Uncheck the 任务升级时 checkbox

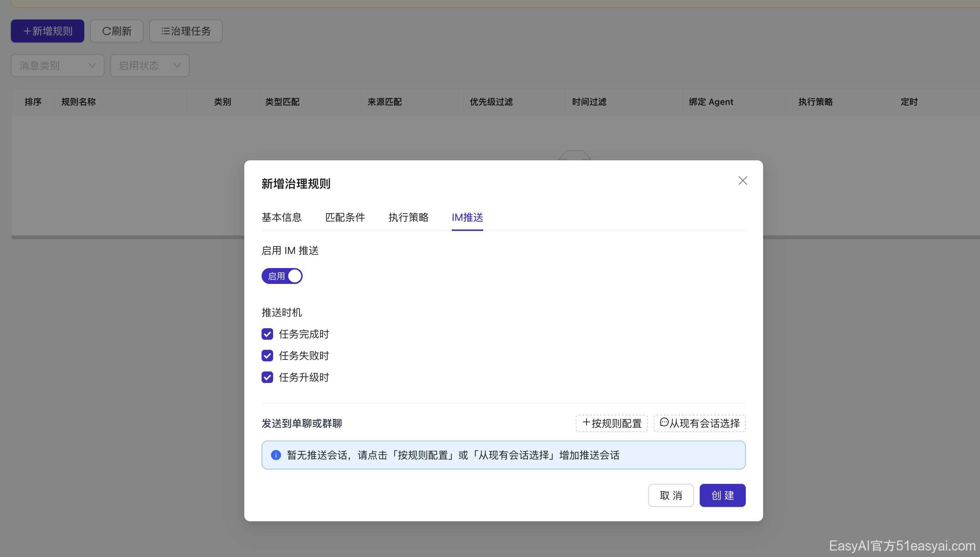tap(267, 377)
